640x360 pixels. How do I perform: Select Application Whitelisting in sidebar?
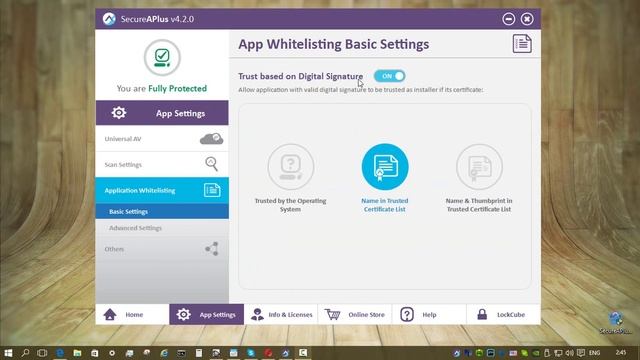[x=162, y=190]
